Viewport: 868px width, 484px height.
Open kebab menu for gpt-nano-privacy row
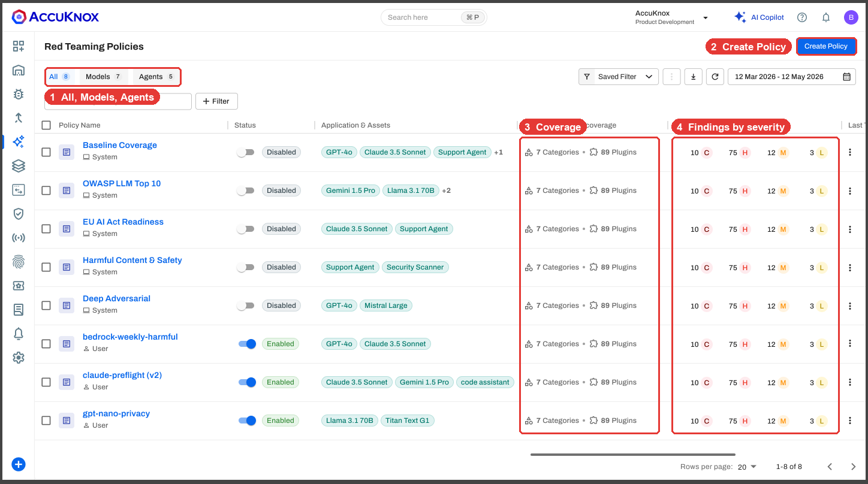click(x=850, y=421)
